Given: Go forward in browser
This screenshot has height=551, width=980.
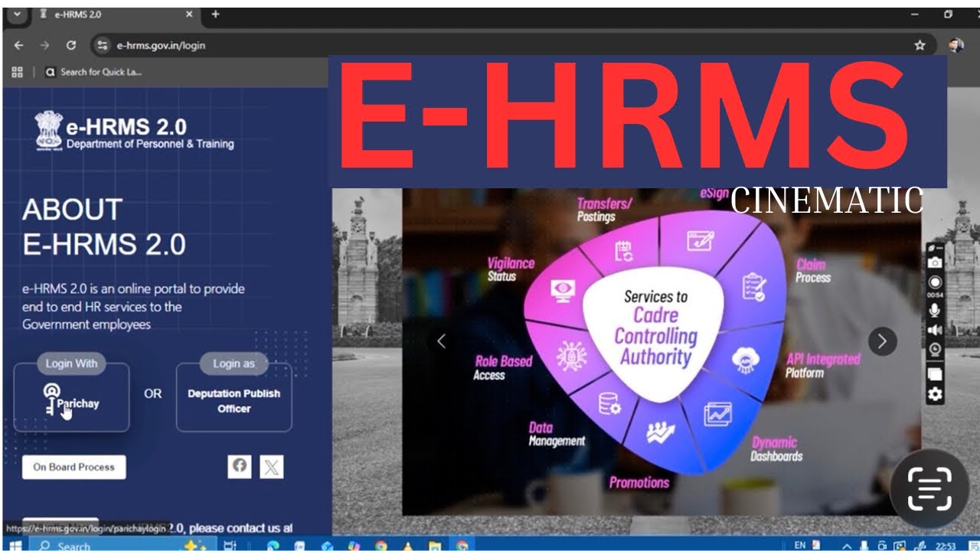Looking at the screenshot, I should point(44,45).
